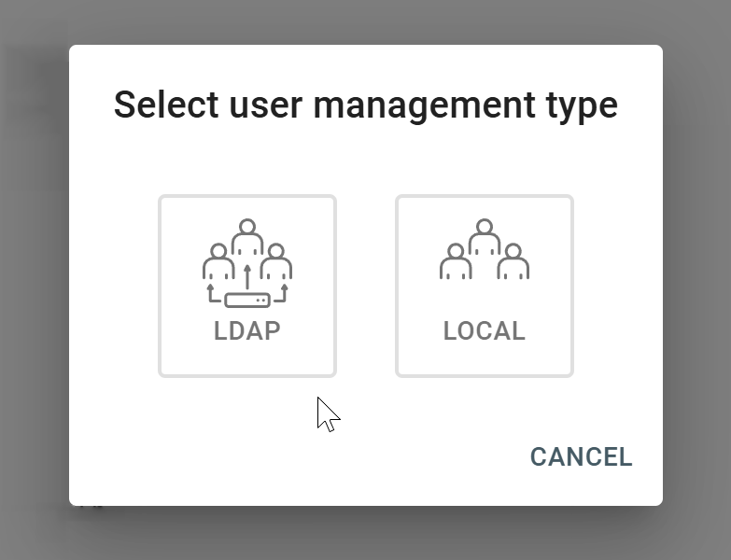Click the server box in LDAP icon
This screenshot has width=731, height=560.
(247, 301)
